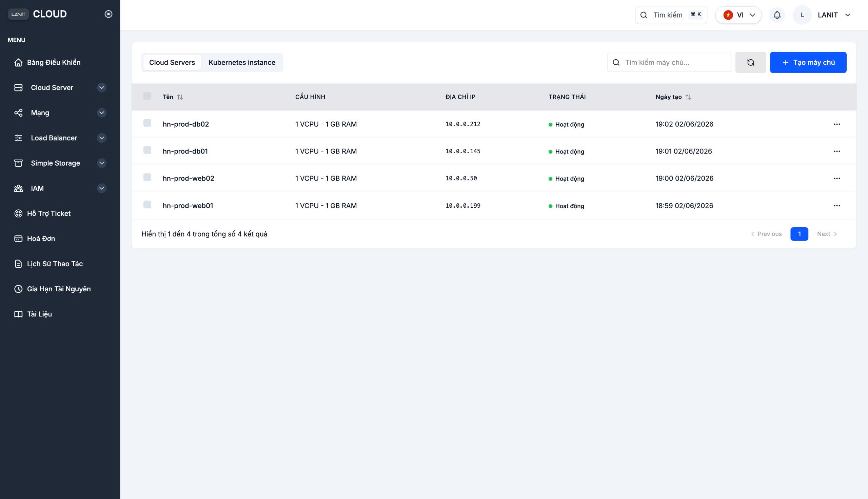
Task: Switch to the Cloud Servers tab
Action: pyautogui.click(x=172, y=62)
